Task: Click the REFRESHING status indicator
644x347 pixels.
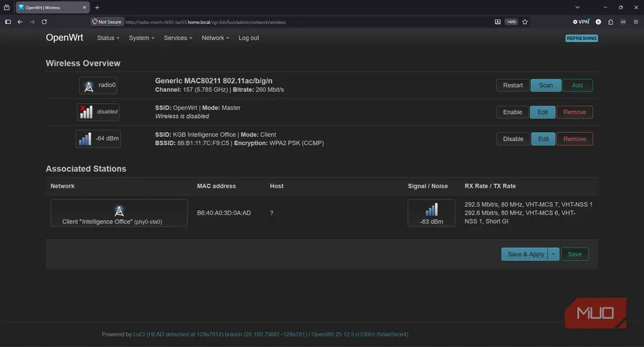Action: point(582,38)
